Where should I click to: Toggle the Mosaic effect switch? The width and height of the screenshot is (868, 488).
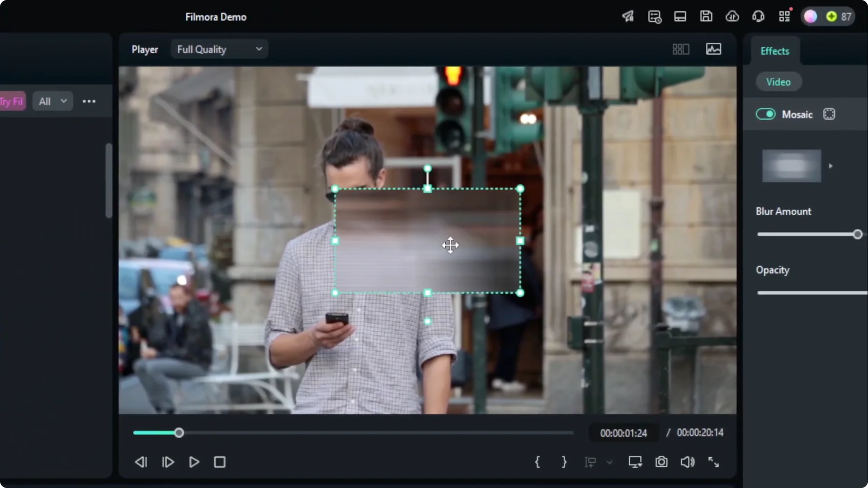[765, 114]
